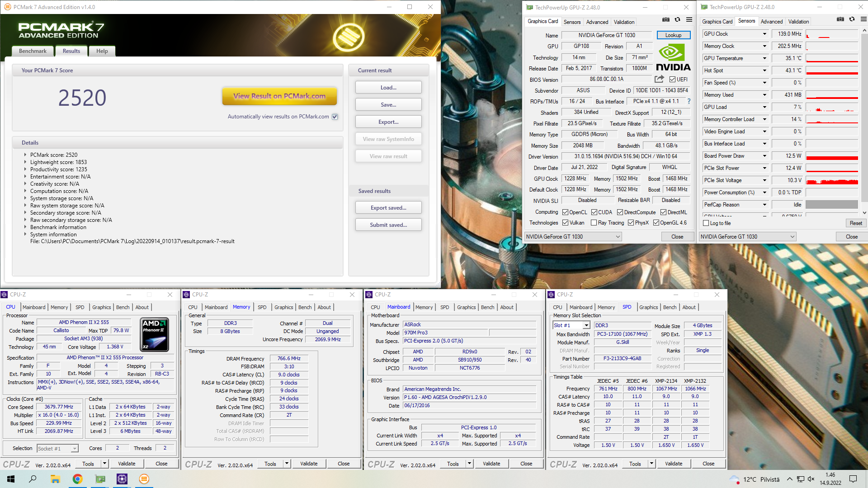Open GPU selector dropdown in Graphics Card window
Viewport: 868px width, 488px height.
pos(573,237)
